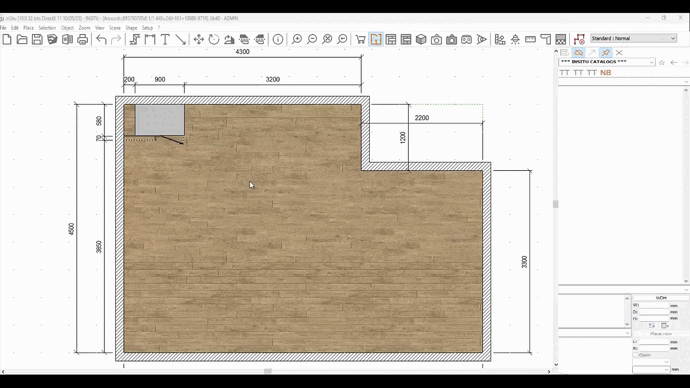Select the grey cabinet object in the room
Viewport: 690px width, 388px height.
tap(159, 120)
